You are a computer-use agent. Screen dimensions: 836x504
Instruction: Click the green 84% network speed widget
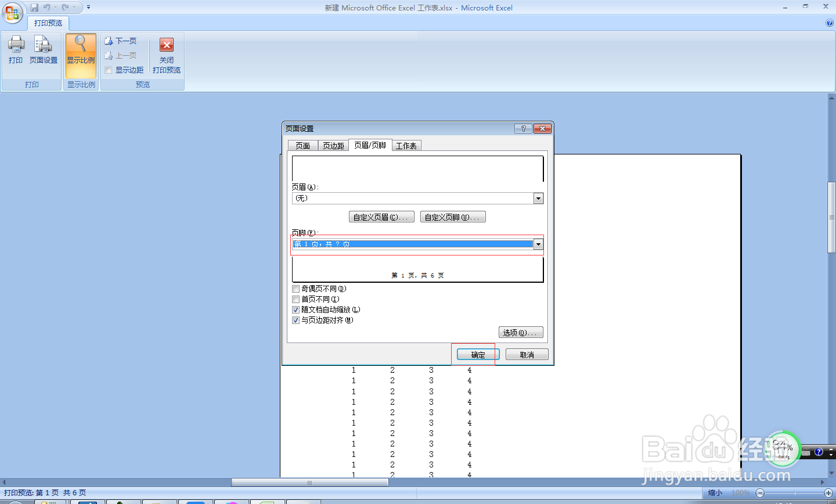(x=782, y=449)
